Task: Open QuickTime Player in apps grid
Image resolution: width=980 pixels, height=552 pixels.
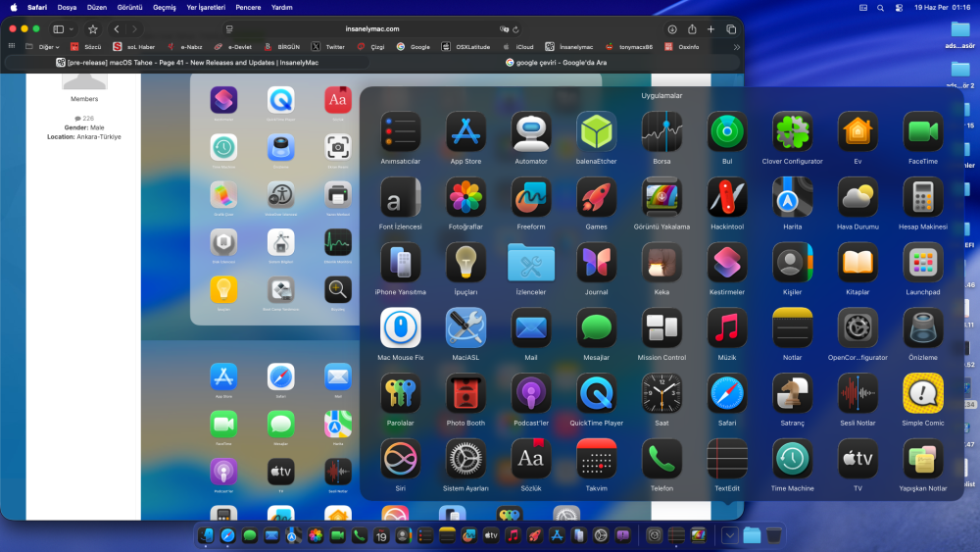Action: 596,394
